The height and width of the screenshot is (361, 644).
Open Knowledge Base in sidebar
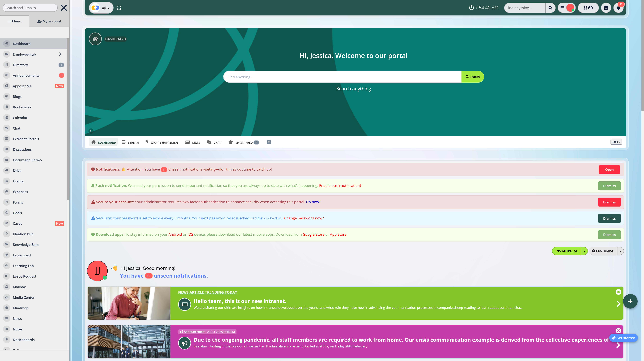coord(33,244)
